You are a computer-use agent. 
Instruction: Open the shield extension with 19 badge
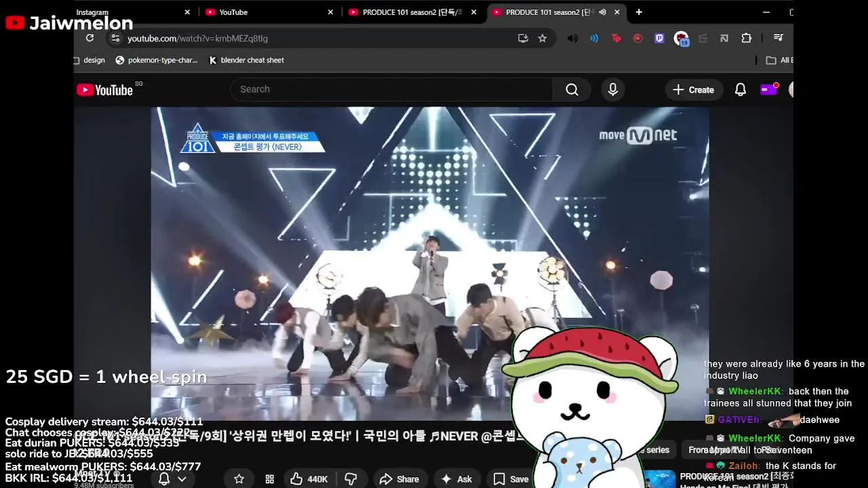(681, 39)
